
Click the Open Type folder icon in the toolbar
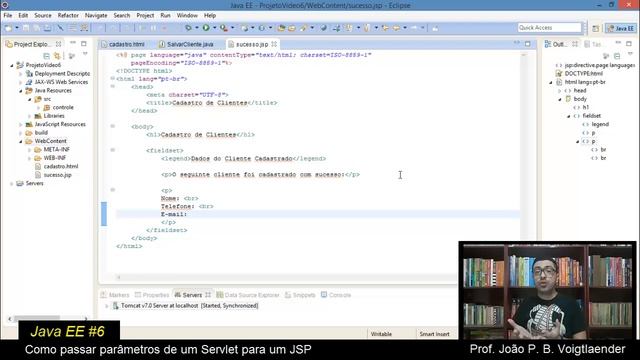[x=281, y=28]
